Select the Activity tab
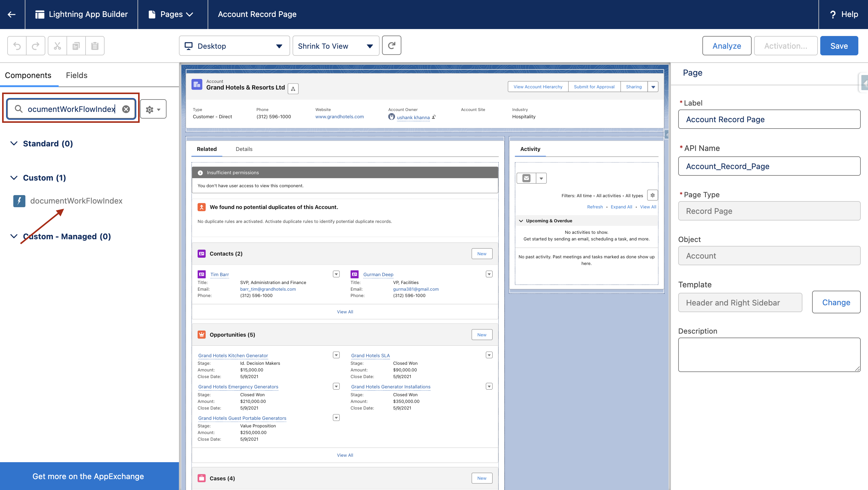 point(530,149)
